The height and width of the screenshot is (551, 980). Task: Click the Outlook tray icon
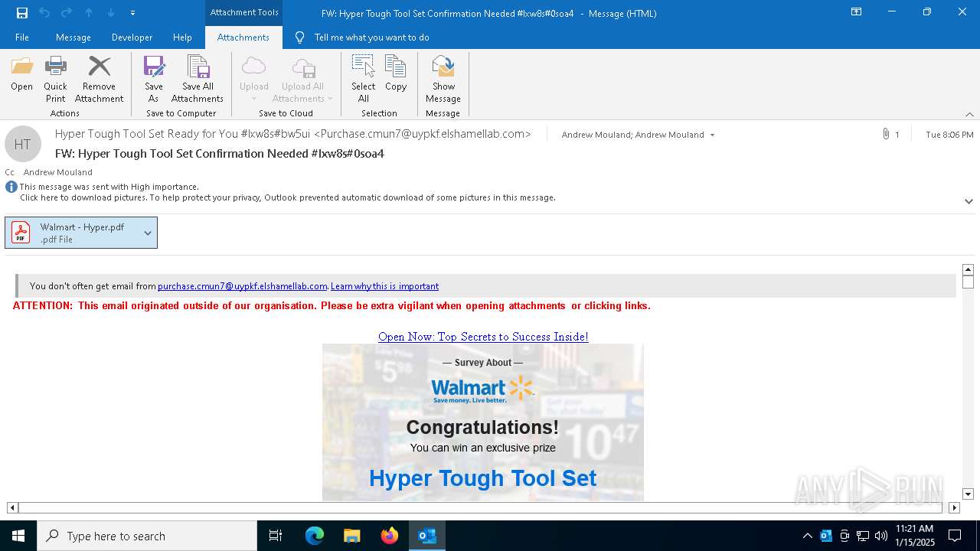(x=826, y=536)
